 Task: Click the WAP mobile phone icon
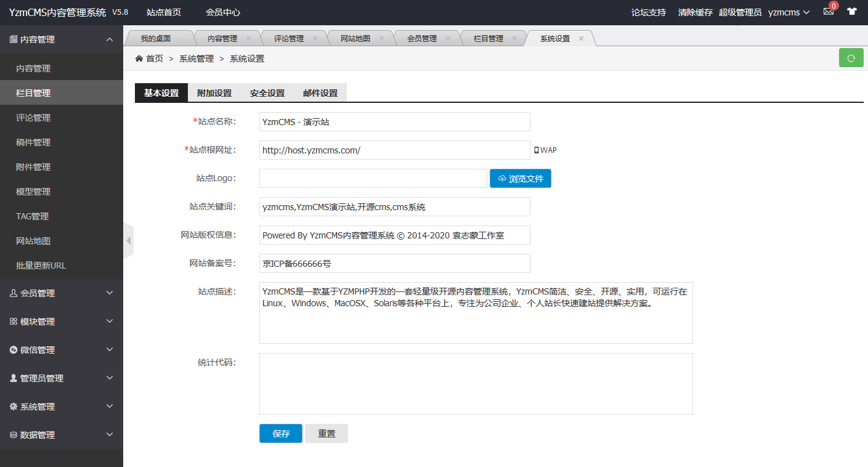point(536,150)
